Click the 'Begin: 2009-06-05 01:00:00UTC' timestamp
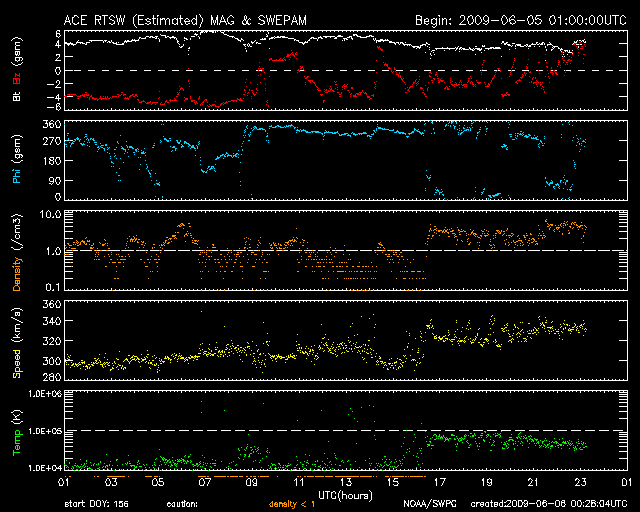 [x=521, y=20]
